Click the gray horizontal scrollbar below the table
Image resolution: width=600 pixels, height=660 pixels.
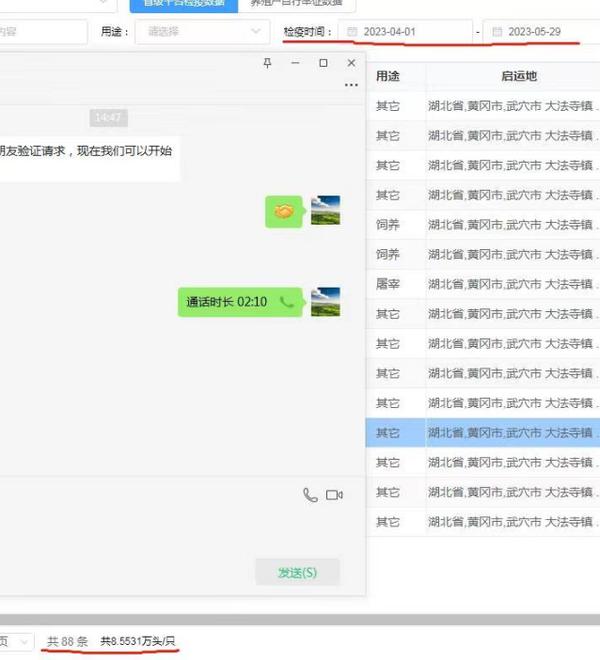tap(300, 620)
